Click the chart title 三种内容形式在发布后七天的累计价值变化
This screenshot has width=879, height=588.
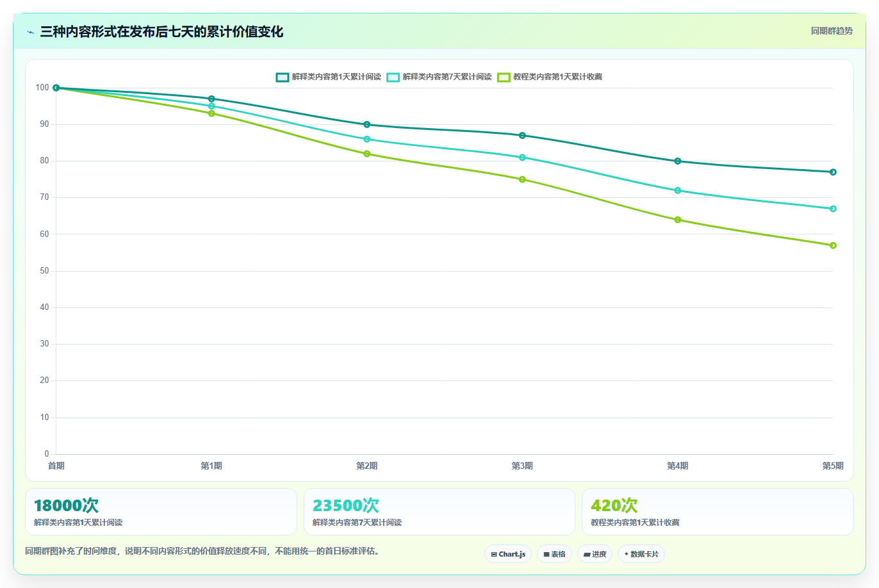(x=161, y=31)
